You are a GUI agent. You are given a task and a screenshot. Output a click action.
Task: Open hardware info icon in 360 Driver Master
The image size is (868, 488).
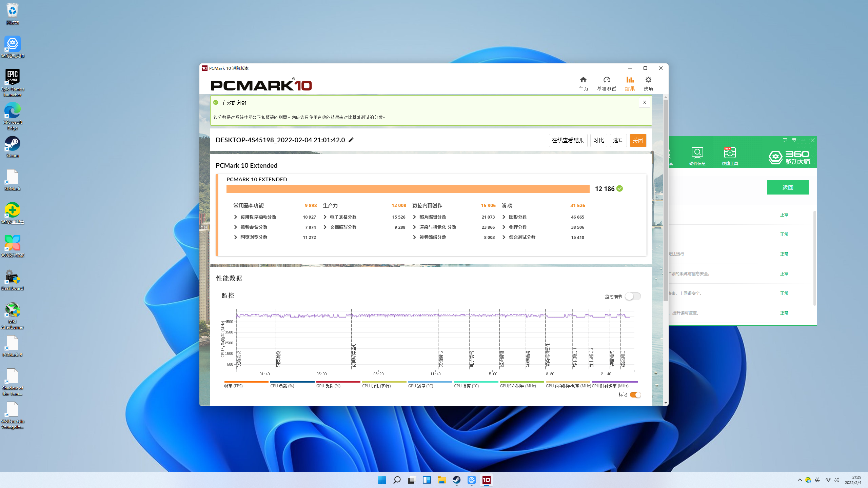tap(697, 153)
